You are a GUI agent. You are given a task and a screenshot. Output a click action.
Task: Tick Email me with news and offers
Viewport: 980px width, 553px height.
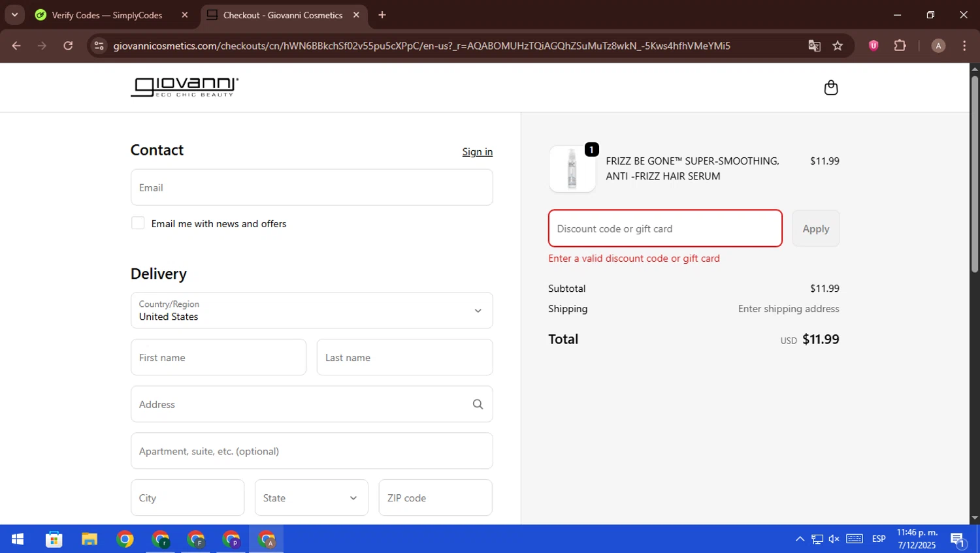138,223
